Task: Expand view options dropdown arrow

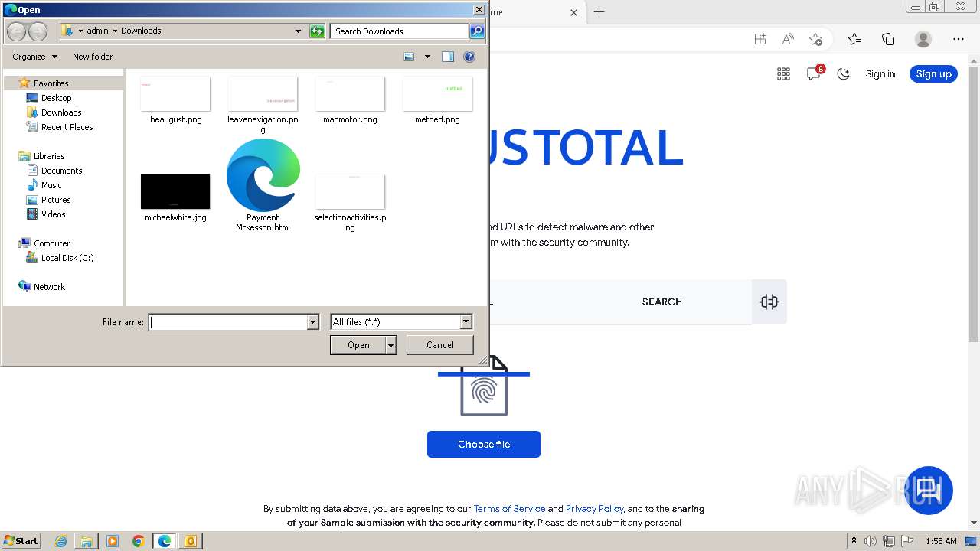Action: tap(427, 57)
